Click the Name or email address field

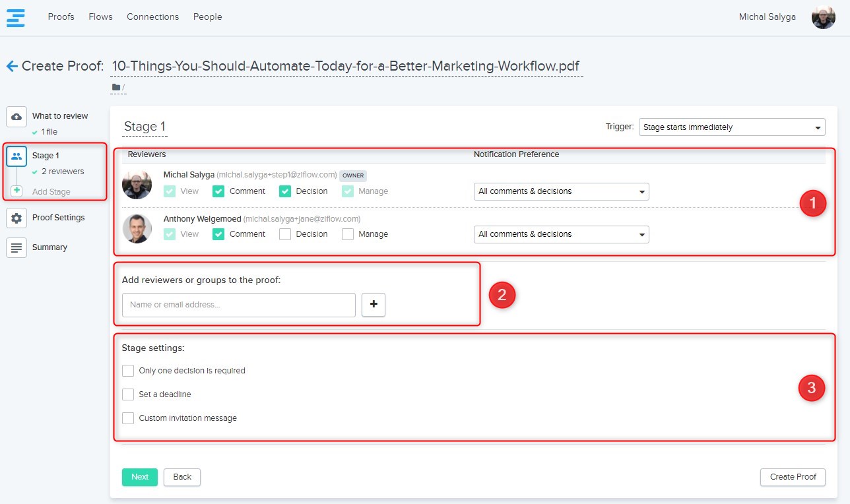(239, 305)
